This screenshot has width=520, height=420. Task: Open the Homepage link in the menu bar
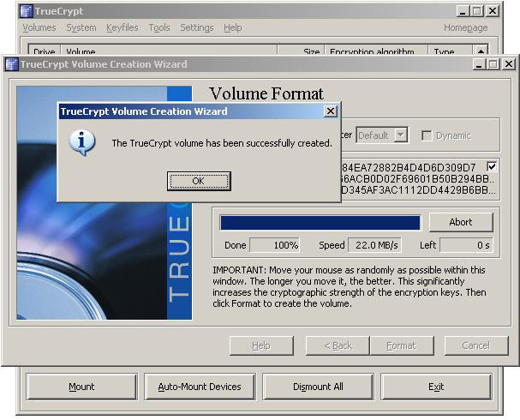point(466,27)
